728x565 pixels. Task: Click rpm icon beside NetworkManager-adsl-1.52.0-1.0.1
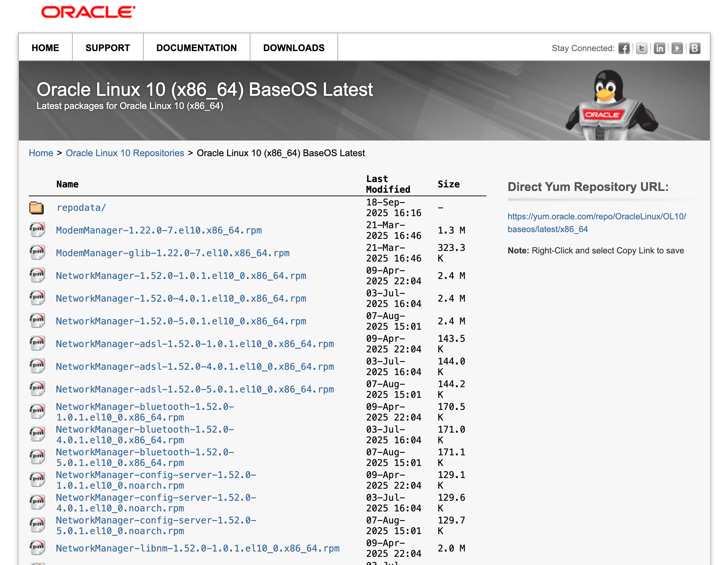point(37,344)
